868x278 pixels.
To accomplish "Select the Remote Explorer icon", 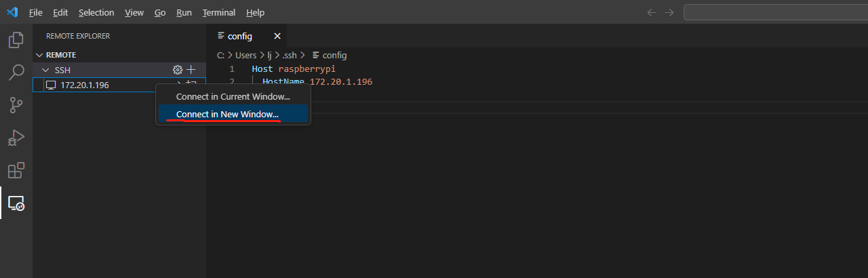I will click(x=16, y=203).
